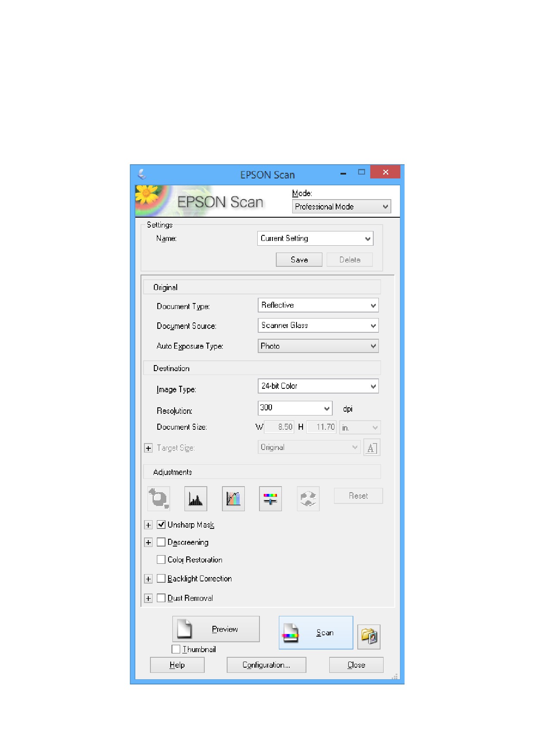Click the Reset adjustments button
Image resolution: width=534 pixels, height=756 pixels.
click(x=358, y=496)
